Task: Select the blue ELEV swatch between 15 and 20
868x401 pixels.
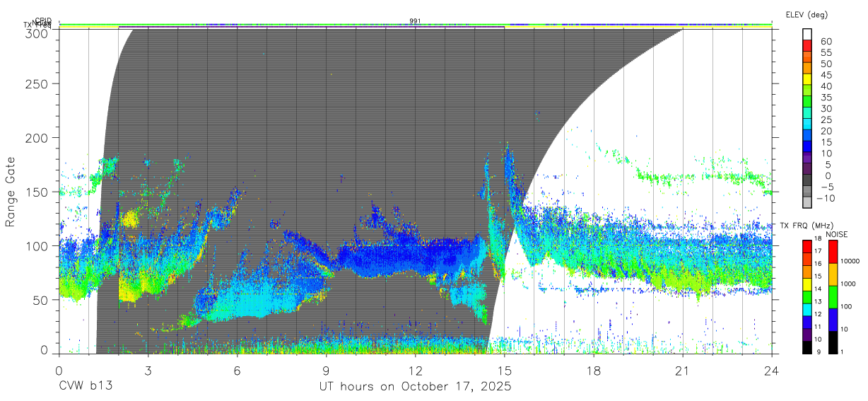Action: pyautogui.click(x=807, y=135)
